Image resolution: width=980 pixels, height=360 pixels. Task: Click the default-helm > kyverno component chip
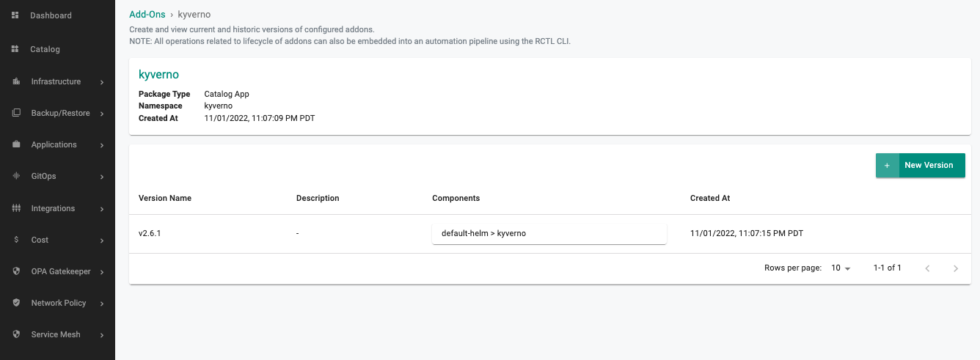click(x=549, y=233)
